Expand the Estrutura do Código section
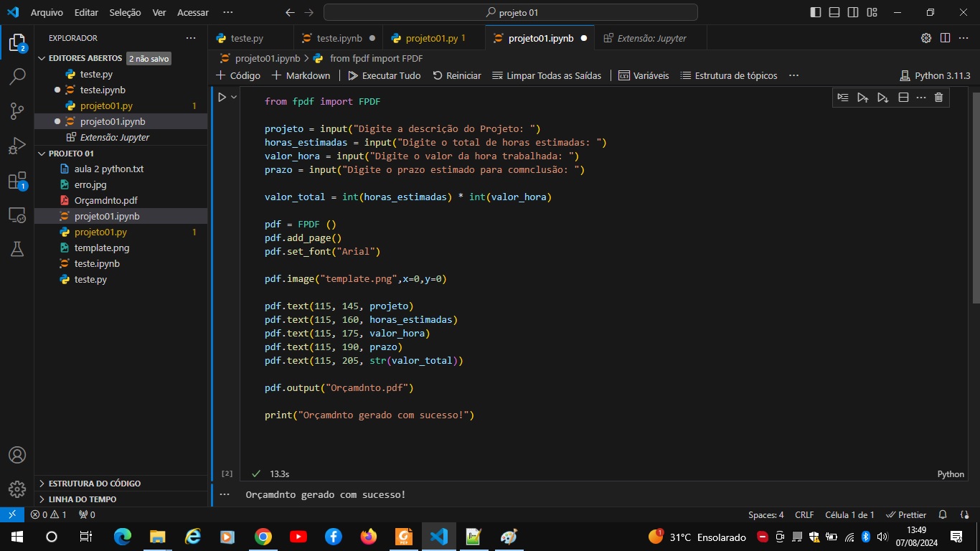 click(94, 484)
